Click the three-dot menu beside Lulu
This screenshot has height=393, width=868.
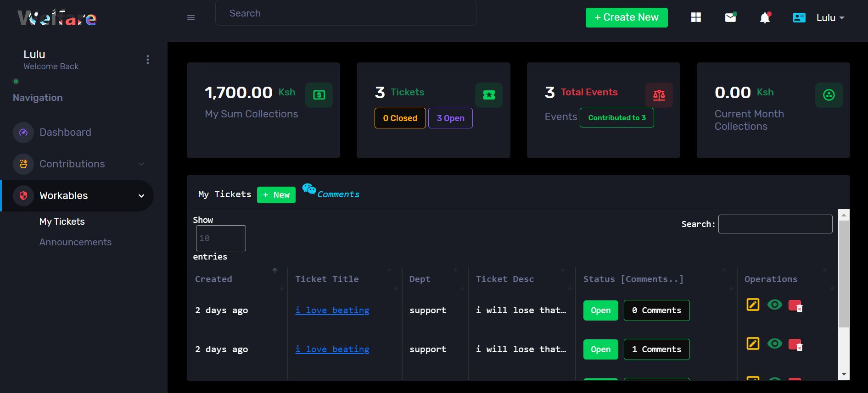click(147, 60)
